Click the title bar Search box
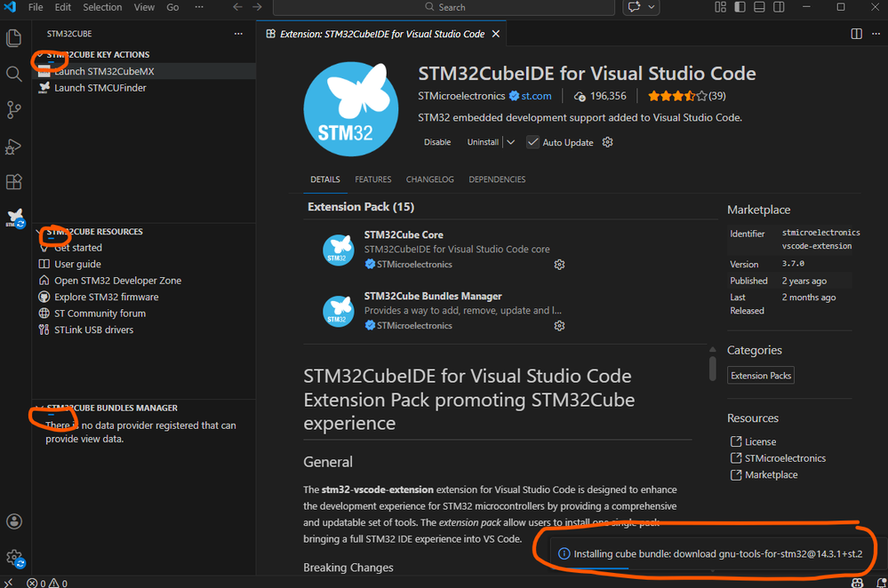This screenshot has width=888, height=588. click(x=444, y=7)
